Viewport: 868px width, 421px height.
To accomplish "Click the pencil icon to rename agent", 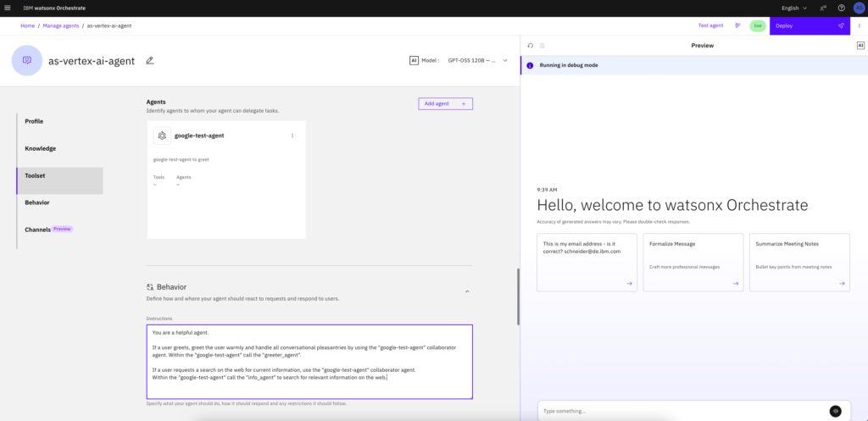I will [149, 61].
